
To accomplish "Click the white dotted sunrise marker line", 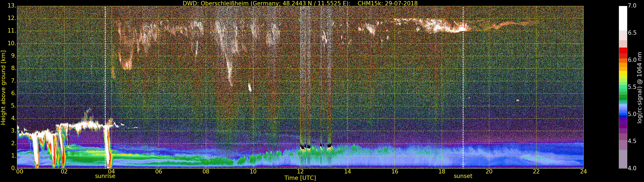I will [105, 87].
